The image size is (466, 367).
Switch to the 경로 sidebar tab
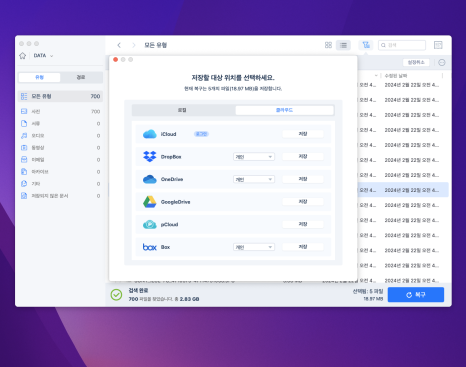coord(81,77)
